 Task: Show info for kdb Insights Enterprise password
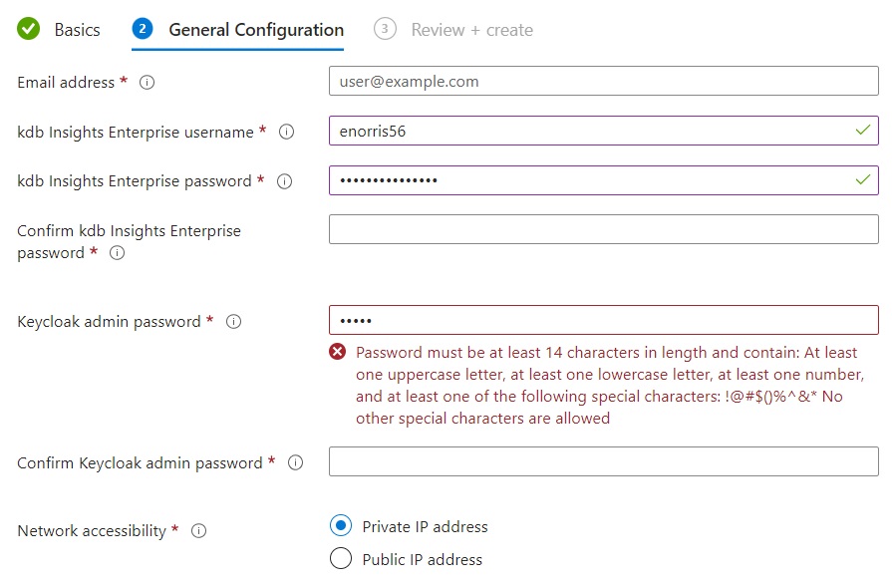point(284,181)
